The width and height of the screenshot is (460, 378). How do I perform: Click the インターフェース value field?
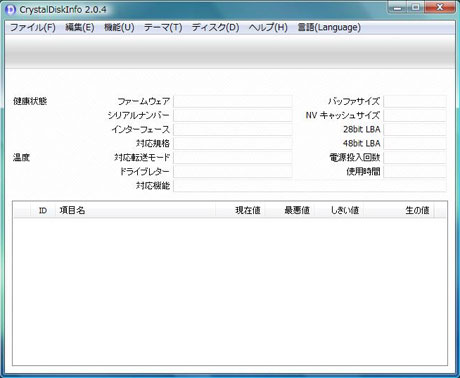coord(233,129)
